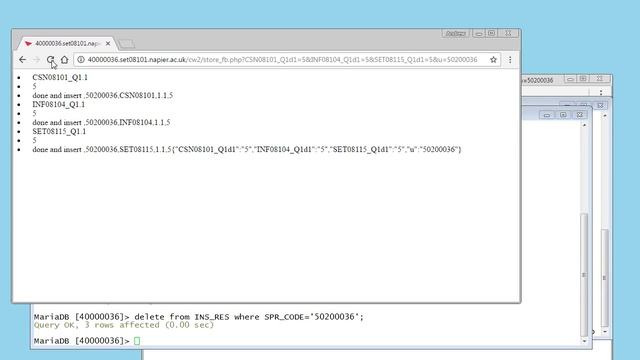
Task: Minimize the background browser window showing 50200036
Action: 570,79
